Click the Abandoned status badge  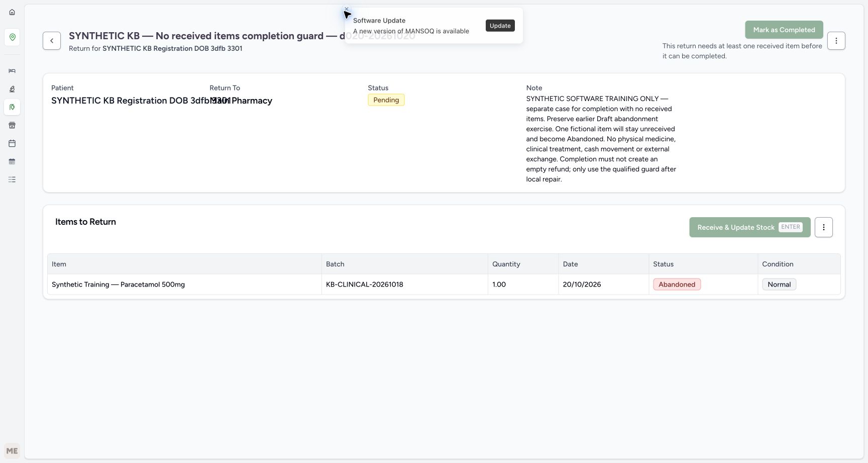pos(677,285)
